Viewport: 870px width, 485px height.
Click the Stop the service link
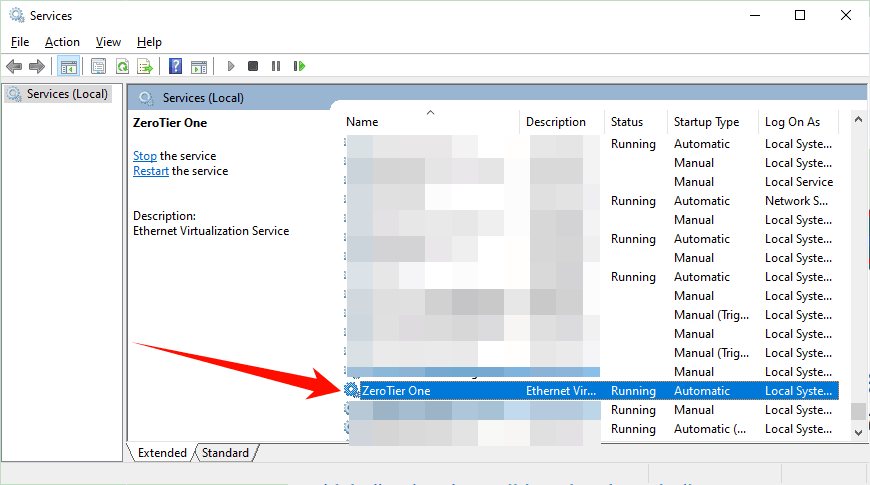[145, 156]
